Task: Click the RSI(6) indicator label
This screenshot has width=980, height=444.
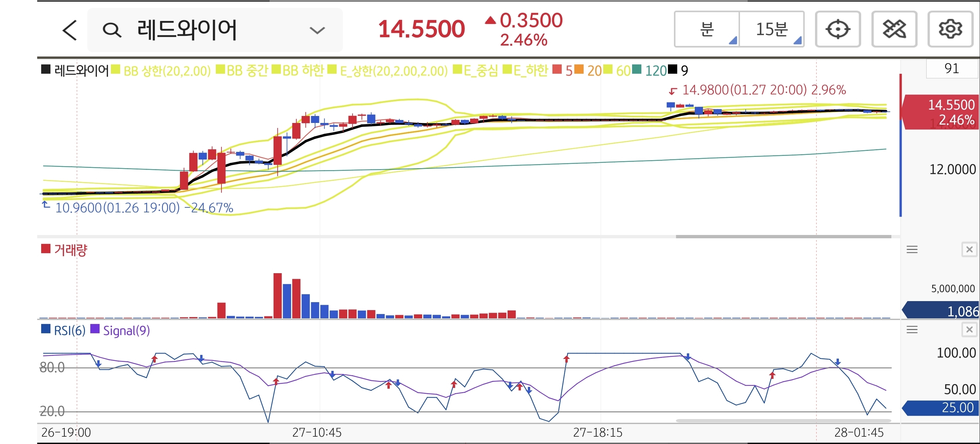Action: (x=69, y=330)
